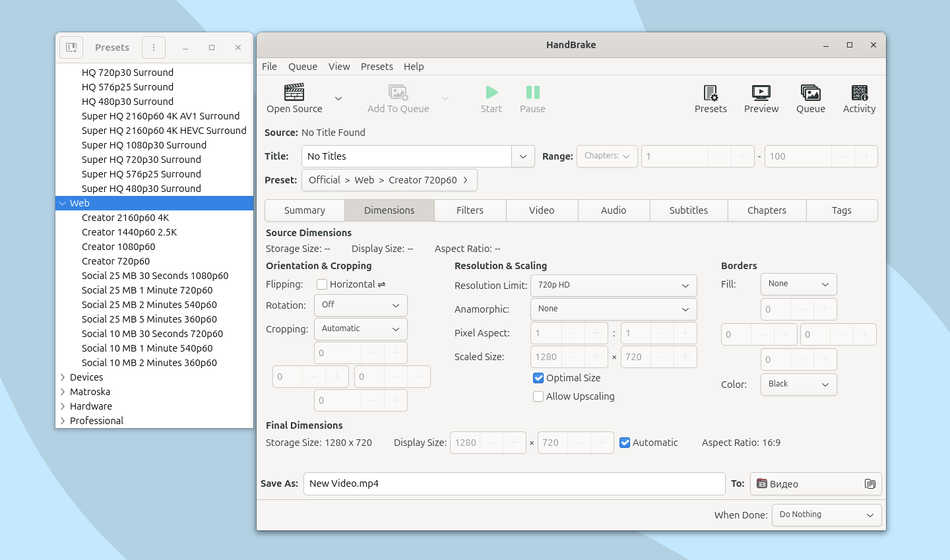This screenshot has height=560, width=950.
Task: Open the Preview window
Action: (x=761, y=98)
